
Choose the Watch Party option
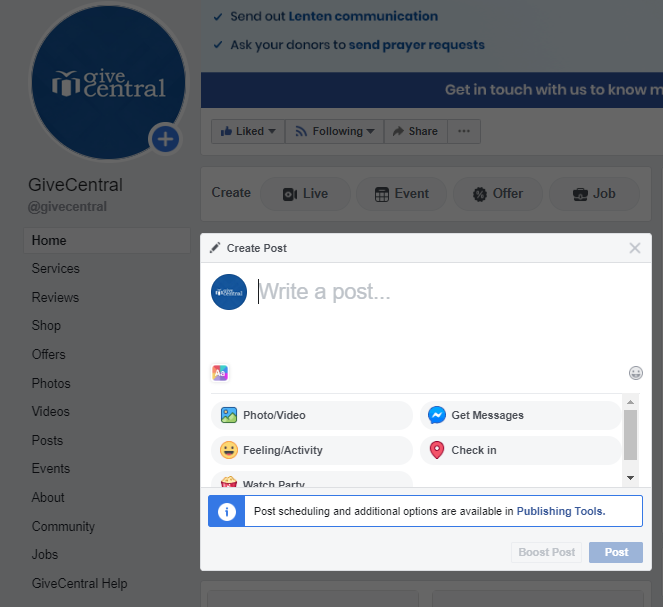(x=312, y=480)
